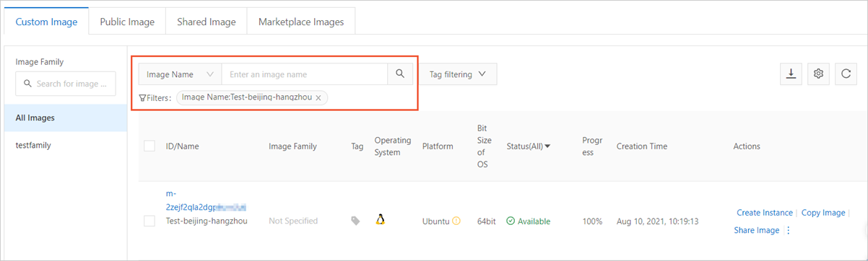Switch to the Public Image tab
The image size is (868, 261).
point(127,22)
